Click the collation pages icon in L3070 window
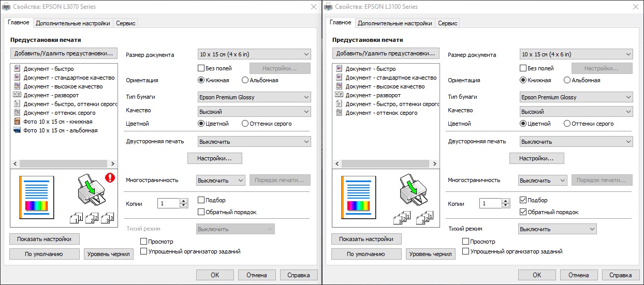 (92, 218)
